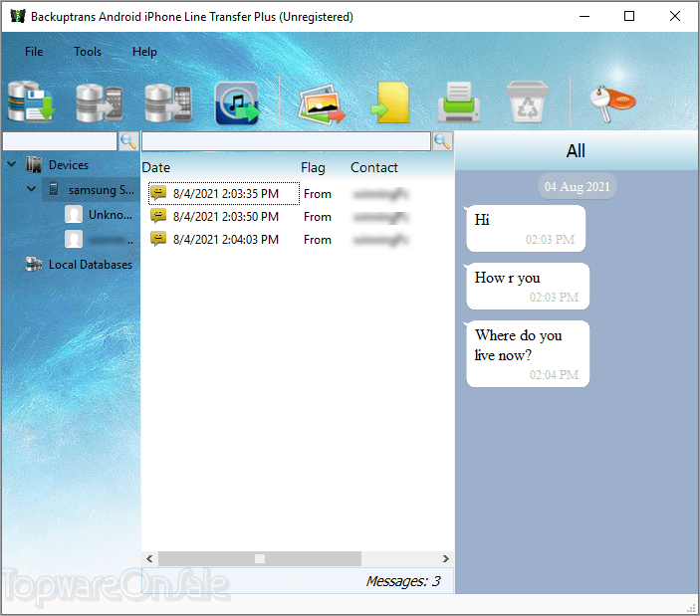Click the "How r you" chat bubble
700x616 pixels.
point(528,286)
